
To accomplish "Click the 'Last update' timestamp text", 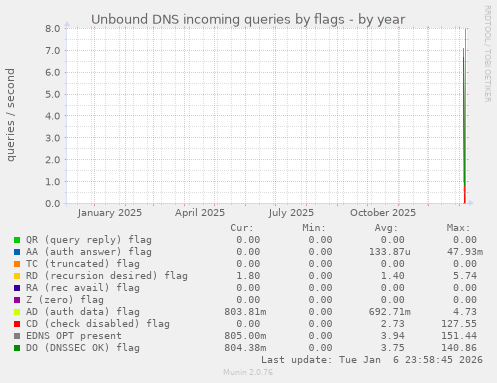I will 372,360.
